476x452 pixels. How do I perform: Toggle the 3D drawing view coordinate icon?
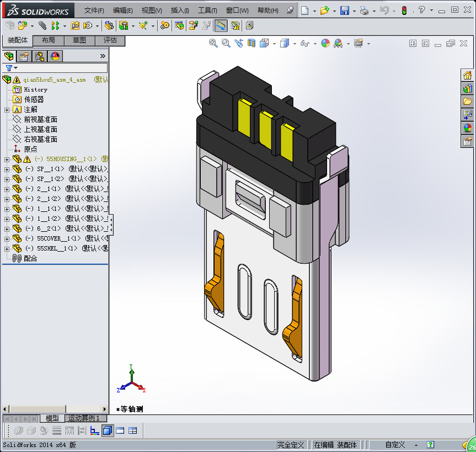tap(95, 430)
